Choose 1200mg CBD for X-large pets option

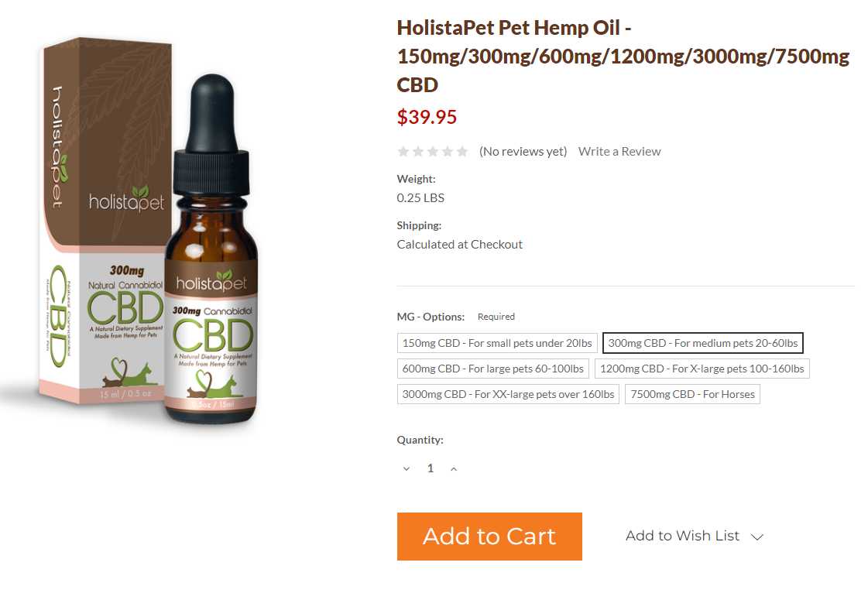click(702, 369)
